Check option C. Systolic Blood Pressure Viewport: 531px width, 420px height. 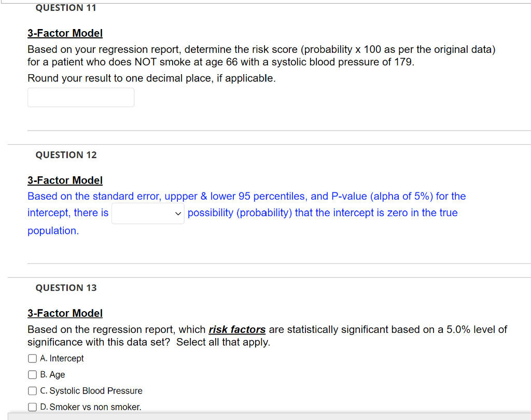32,390
